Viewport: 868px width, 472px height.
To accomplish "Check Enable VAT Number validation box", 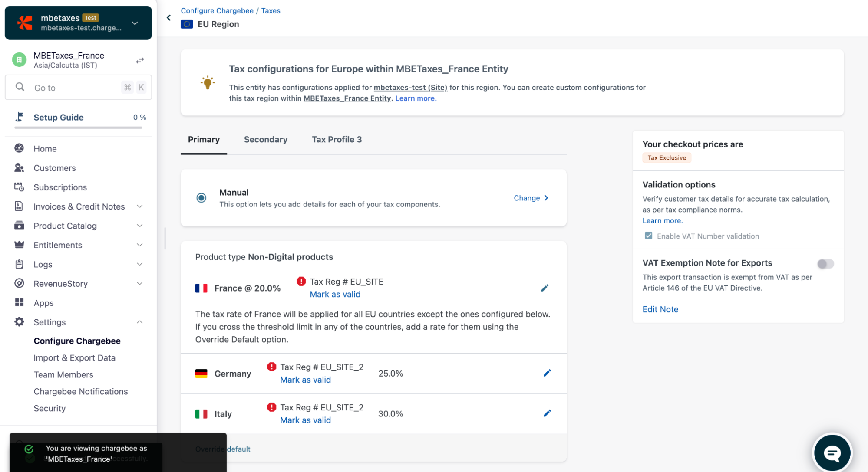I will click(x=648, y=236).
